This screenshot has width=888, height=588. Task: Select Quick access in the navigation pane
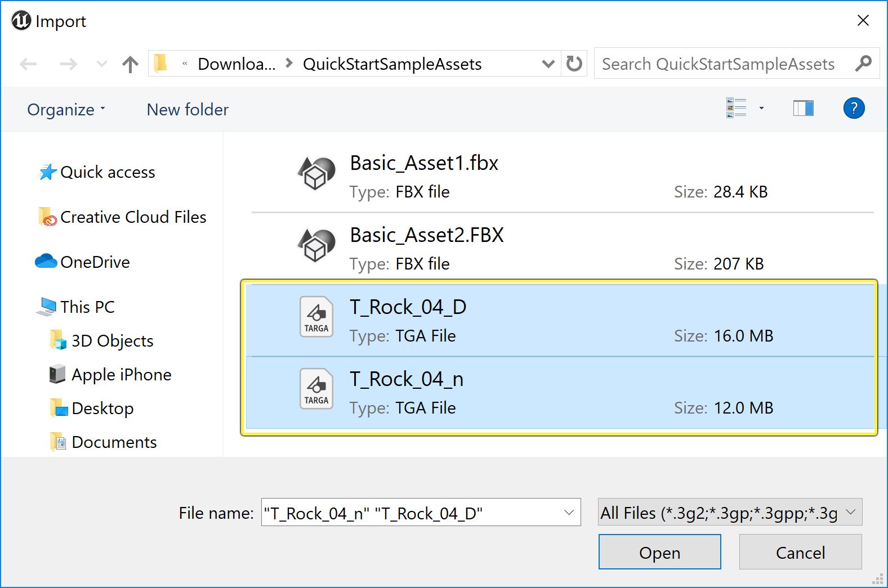pyautogui.click(x=107, y=172)
